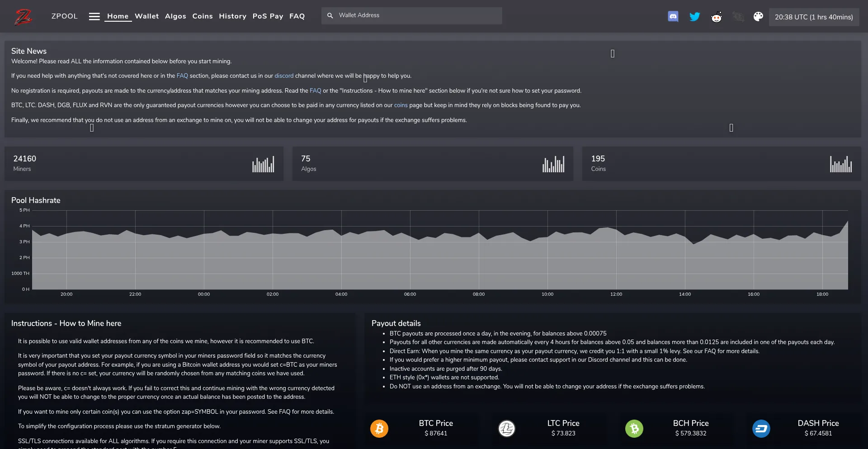Open the Twitter bird icon
This screenshot has width=868, height=449.
pos(695,17)
